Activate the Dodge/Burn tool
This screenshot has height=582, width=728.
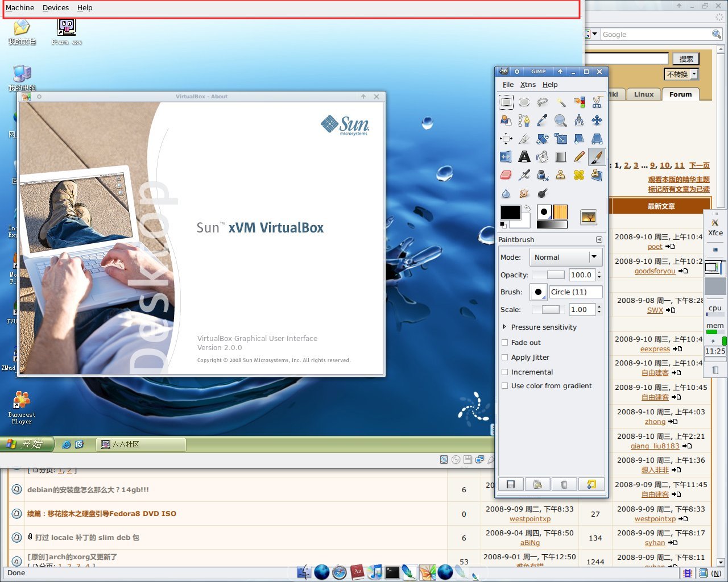[x=543, y=193]
